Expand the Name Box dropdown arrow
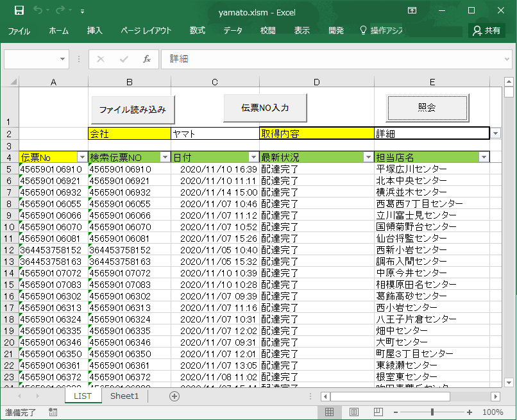The height and width of the screenshot is (420, 517). (x=62, y=60)
